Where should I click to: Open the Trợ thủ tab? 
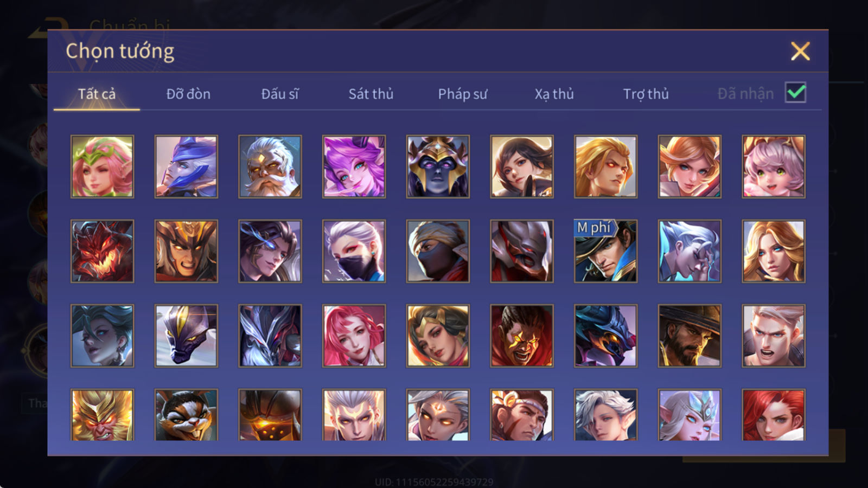[x=646, y=94]
